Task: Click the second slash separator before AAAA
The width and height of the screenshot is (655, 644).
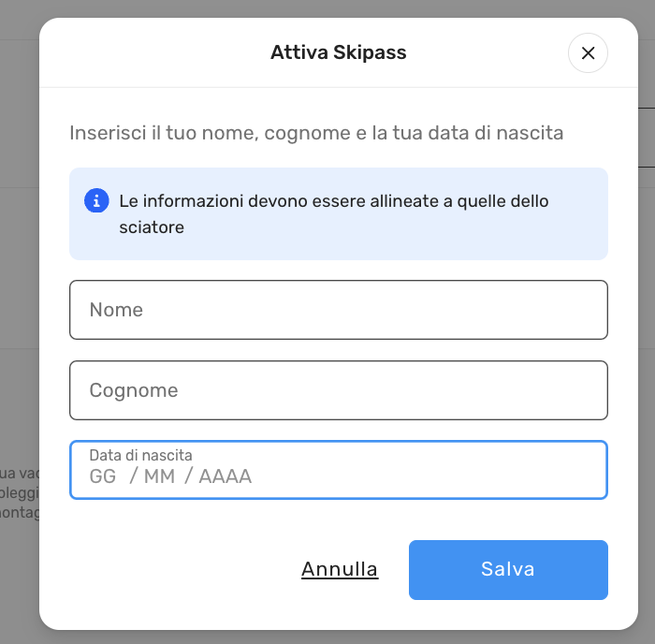Action: click(x=187, y=476)
